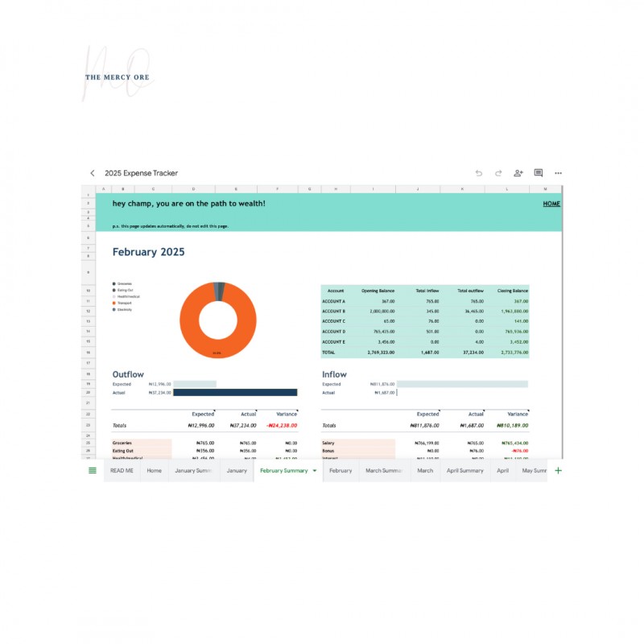The width and height of the screenshot is (644, 644).
Task: Select row header 16
Action: click(x=89, y=353)
